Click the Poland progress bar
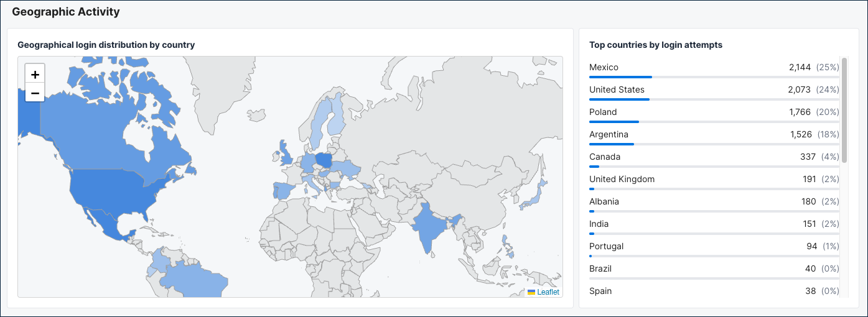868x317 pixels. click(714, 122)
